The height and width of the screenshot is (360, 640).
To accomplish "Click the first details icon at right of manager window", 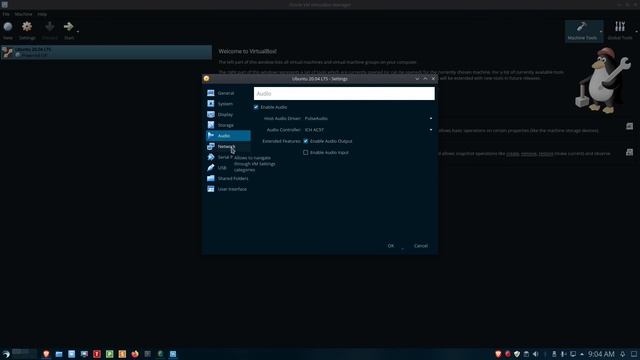I will point(629,126).
